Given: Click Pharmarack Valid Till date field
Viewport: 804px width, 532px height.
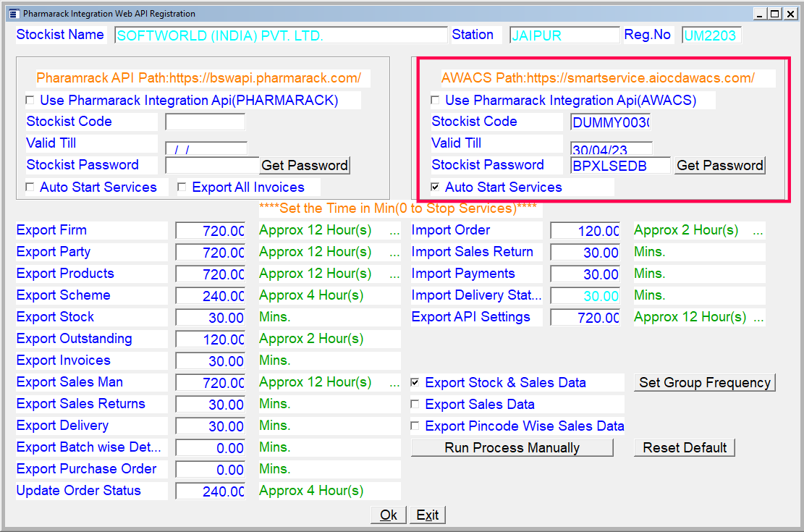Looking at the screenshot, I should (x=206, y=148).
